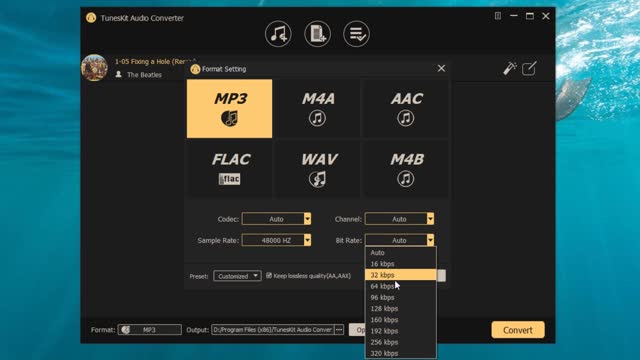The image size is (640, 360).
Task: Choose 256 kbps bit rate
Action: (400, 342)
